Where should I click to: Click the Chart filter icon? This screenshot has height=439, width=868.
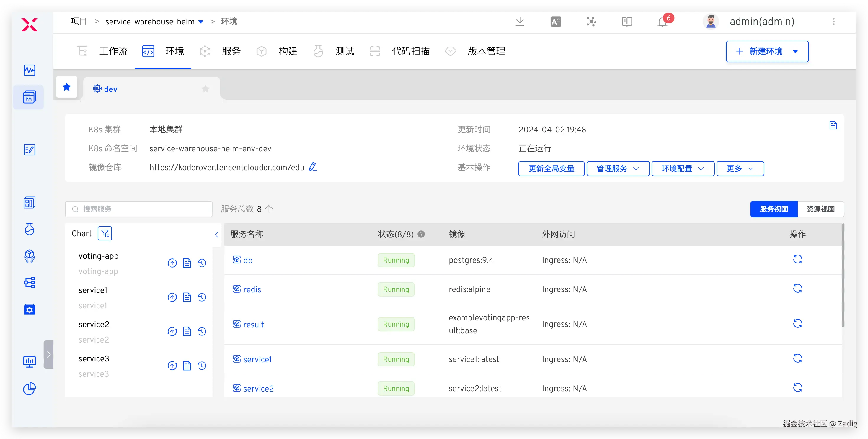point(105,233)
